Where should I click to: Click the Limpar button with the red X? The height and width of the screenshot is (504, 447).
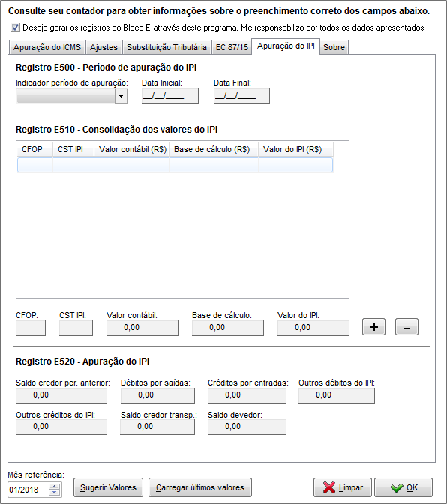click(x=343, y=487)
